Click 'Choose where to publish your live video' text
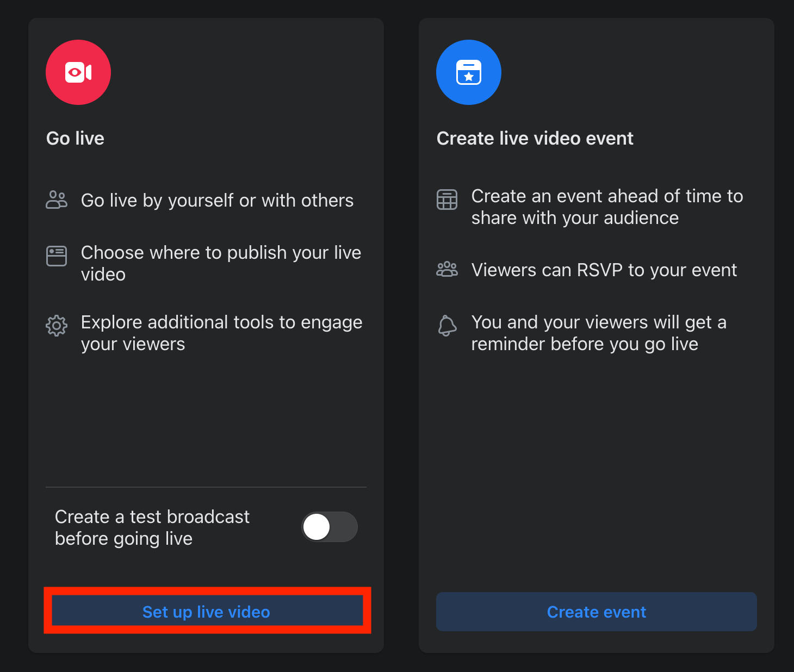The height and width of the screenshot is (672, 794). (x=221, y=263)
